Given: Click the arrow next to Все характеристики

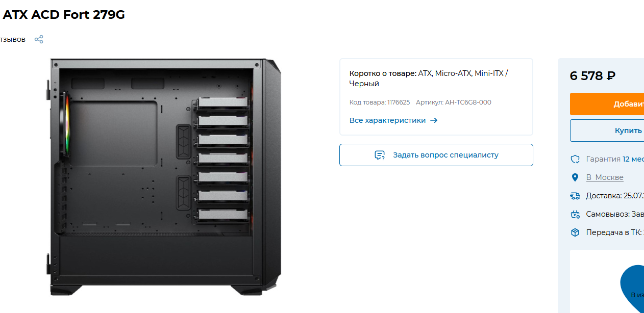Looking at the screenshot, I should pyautogui.click(x=434, y=121).
